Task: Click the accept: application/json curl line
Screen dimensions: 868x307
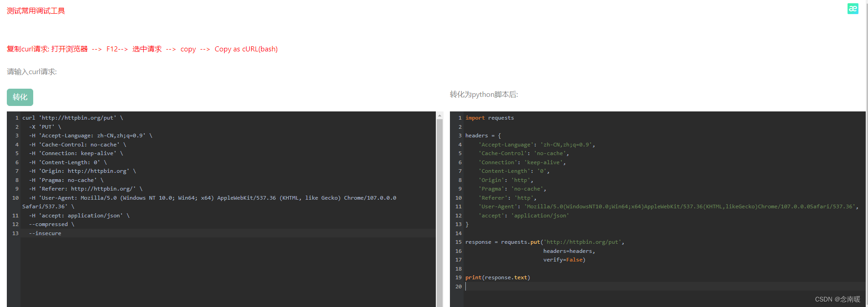Action: coord(80,216)
